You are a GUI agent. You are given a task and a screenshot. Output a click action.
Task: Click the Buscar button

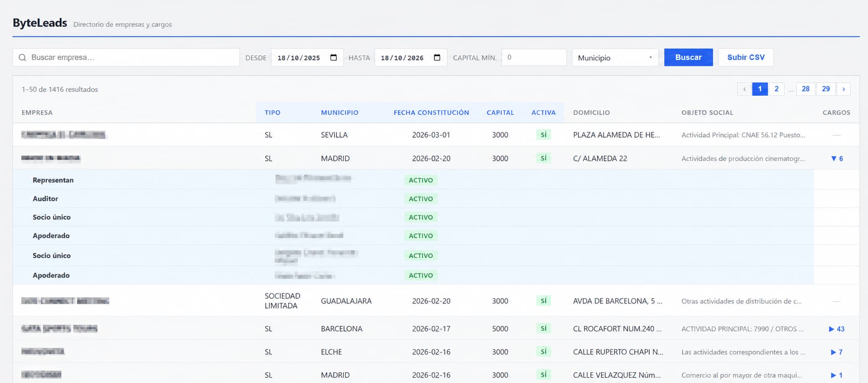pos(688,57)
